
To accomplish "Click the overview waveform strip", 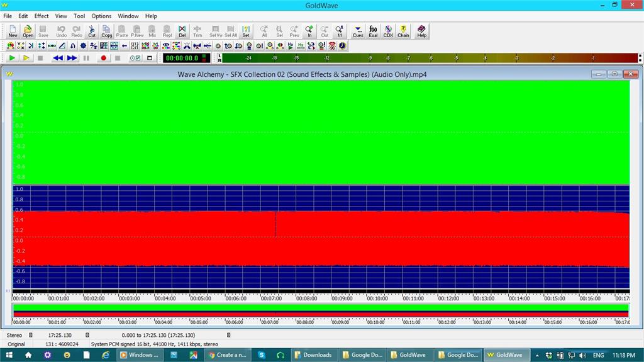I will point(321,310).
